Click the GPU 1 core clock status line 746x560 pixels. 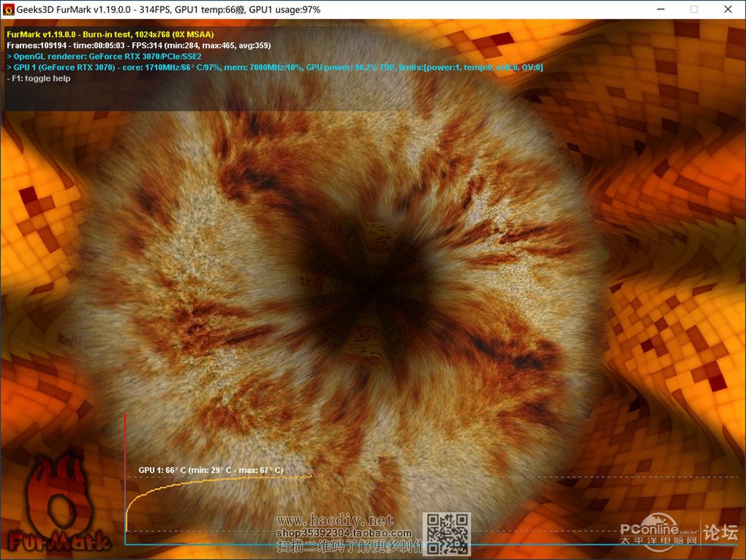pos(274,68)
